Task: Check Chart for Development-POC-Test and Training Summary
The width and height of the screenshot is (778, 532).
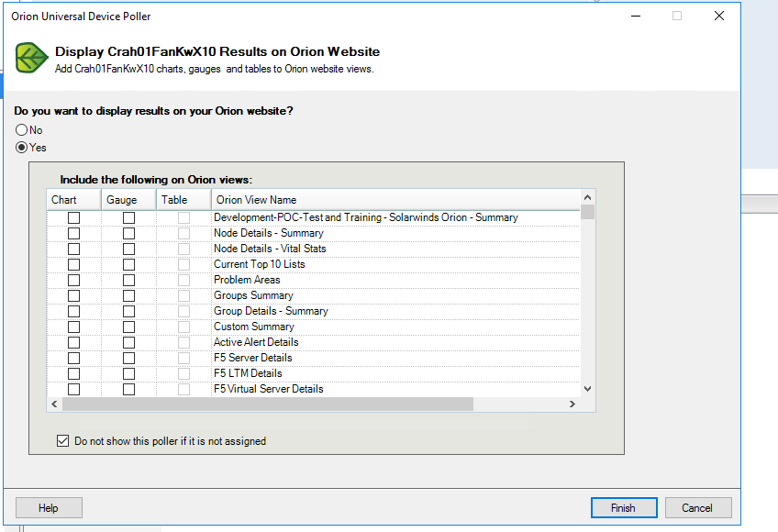Action: point(74,218)
